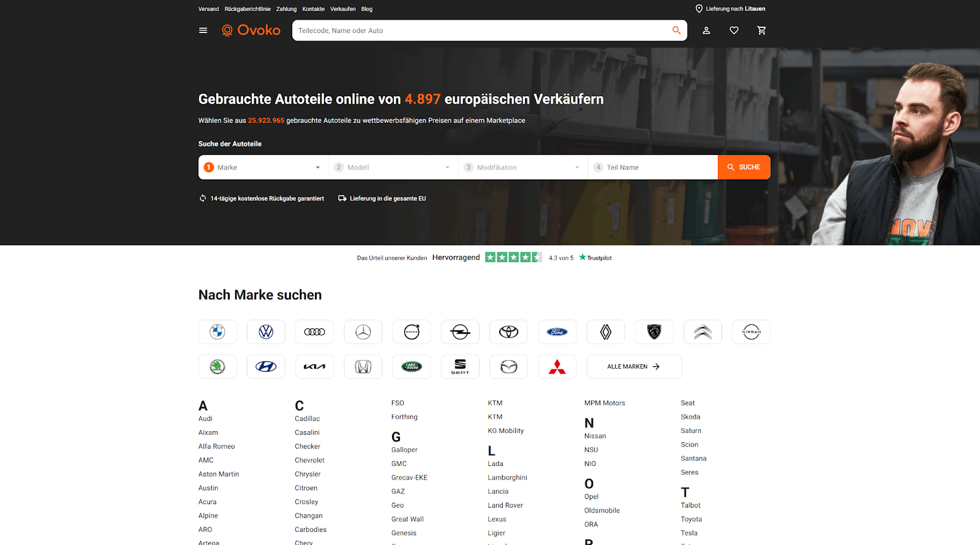Open the Zahlung link
Image resolution: width=980 pixels, height=545 pixels.
[286, 9]
